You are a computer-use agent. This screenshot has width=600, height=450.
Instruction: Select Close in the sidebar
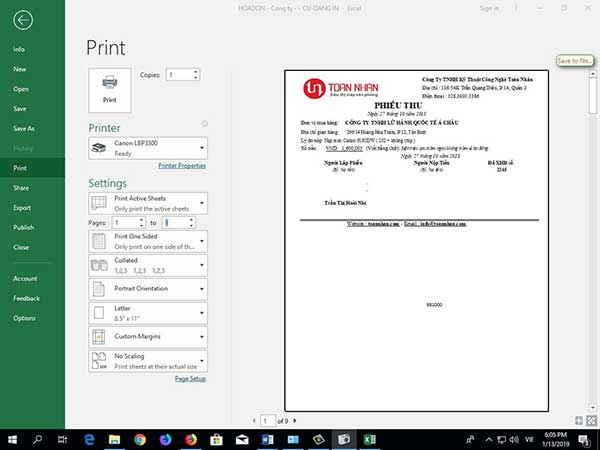point(21,247)
